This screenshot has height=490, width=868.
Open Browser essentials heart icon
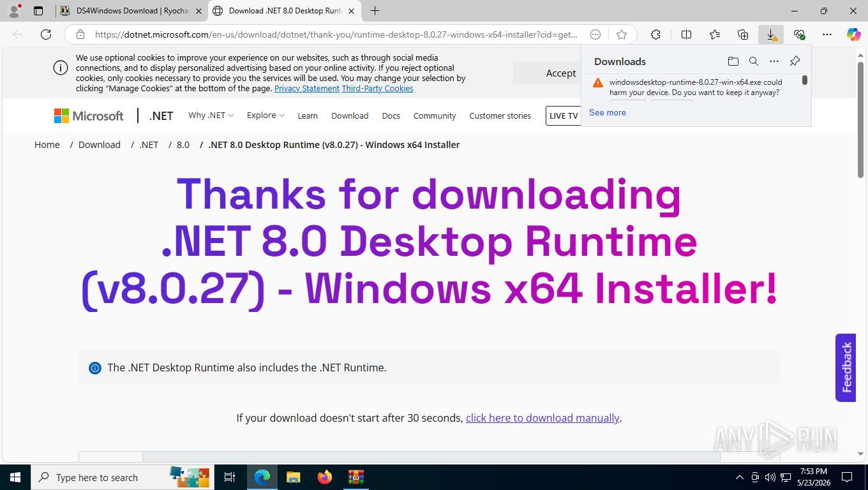click(x=799, y=34)
